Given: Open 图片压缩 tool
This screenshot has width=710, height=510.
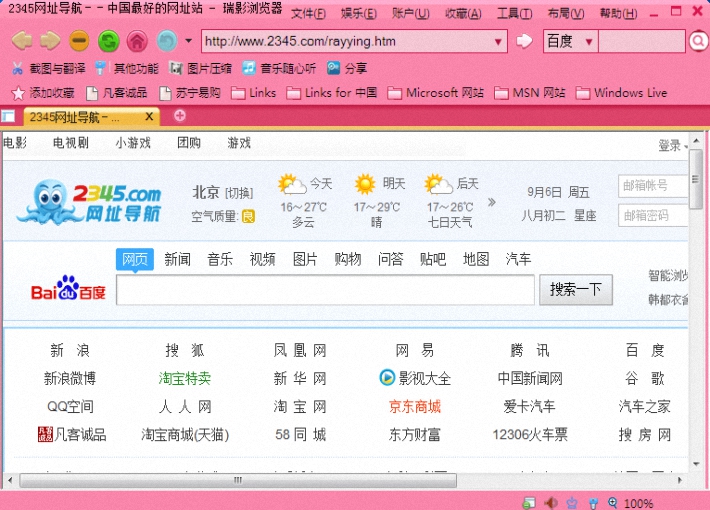Looking at the screenshot, I should click(200, 68).
